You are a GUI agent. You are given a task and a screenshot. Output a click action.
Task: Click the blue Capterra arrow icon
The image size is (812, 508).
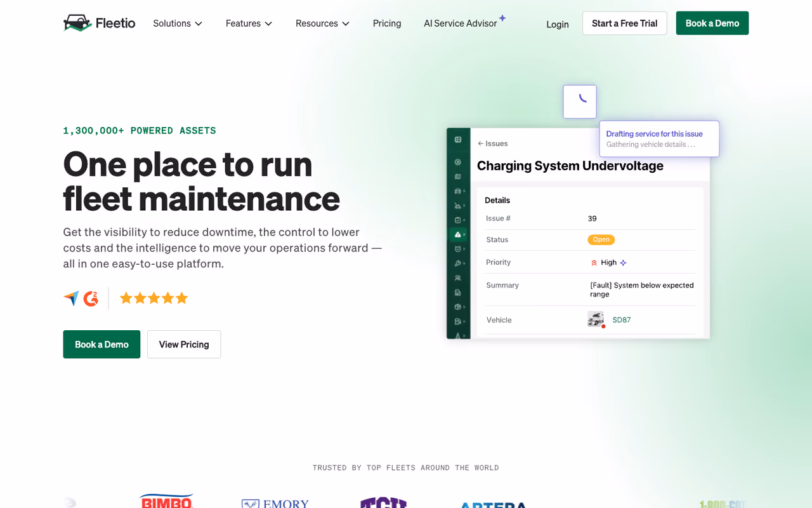pos(71,298)
